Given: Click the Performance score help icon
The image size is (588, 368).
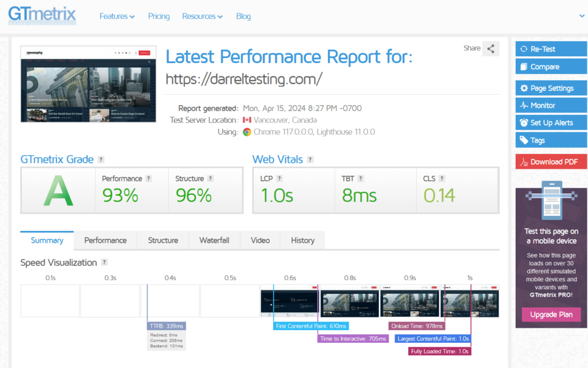Looking at the screenshot, I should (x=149, y=179).
